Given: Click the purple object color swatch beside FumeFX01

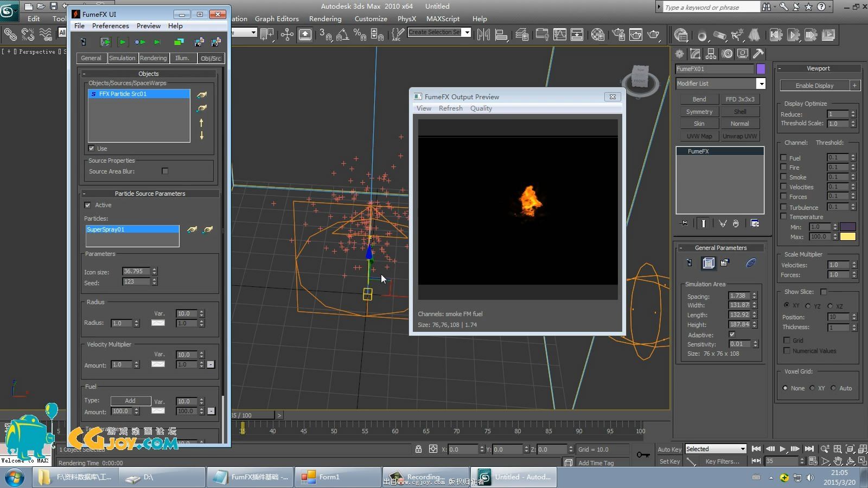Looking at the screenshot, I should tap(761, 69).
